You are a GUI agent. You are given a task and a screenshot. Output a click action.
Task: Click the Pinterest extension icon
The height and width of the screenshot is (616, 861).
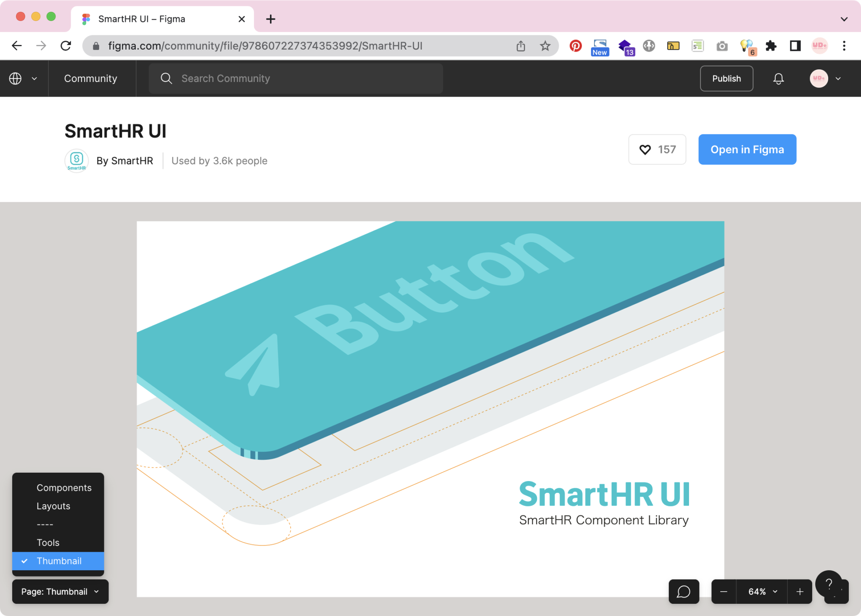coord(575,46)
